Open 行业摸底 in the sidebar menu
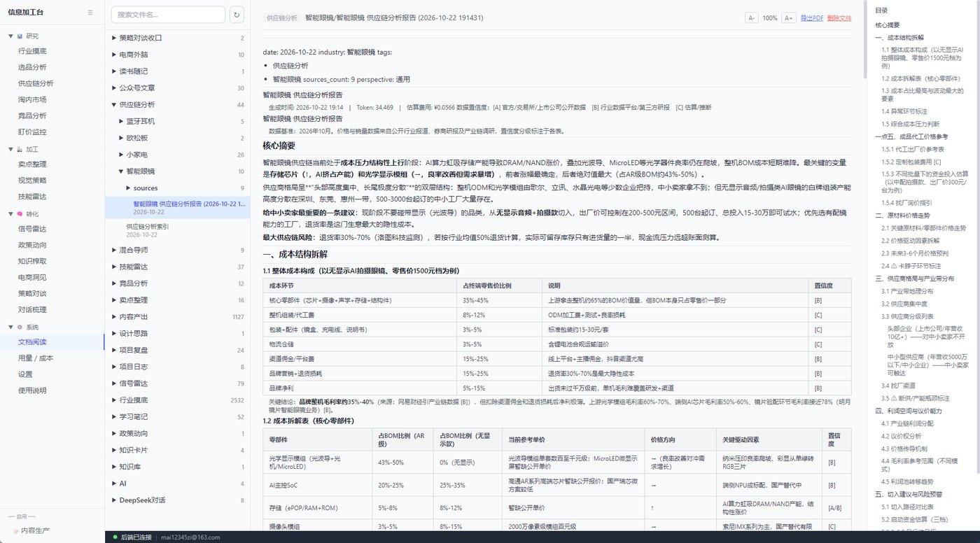 click(32, 51)
